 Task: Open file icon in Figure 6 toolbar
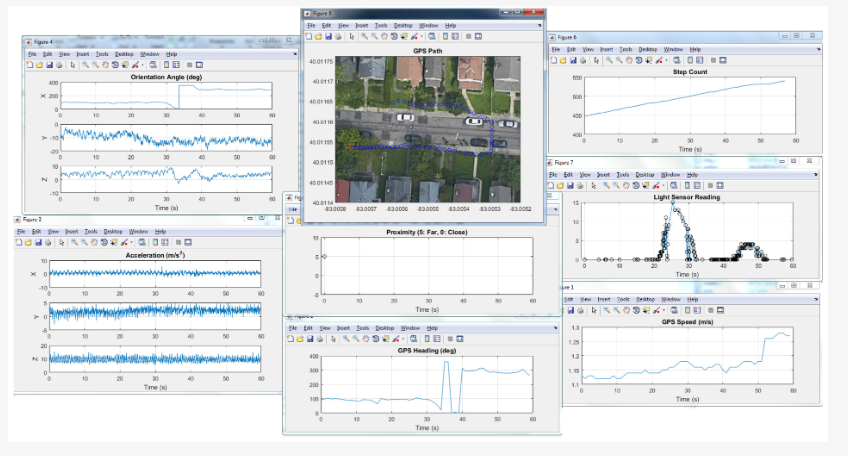563,60
